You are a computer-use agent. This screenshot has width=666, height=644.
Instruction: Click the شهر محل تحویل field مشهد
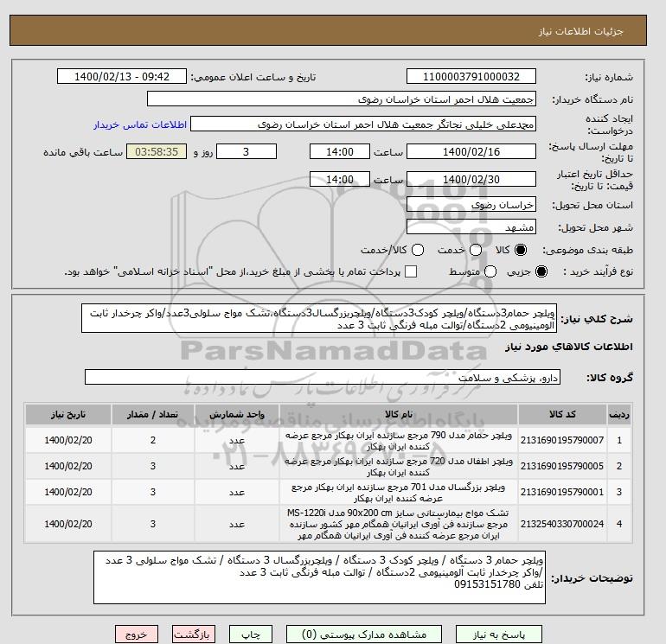pyautogui.click(x=471, y=227)
